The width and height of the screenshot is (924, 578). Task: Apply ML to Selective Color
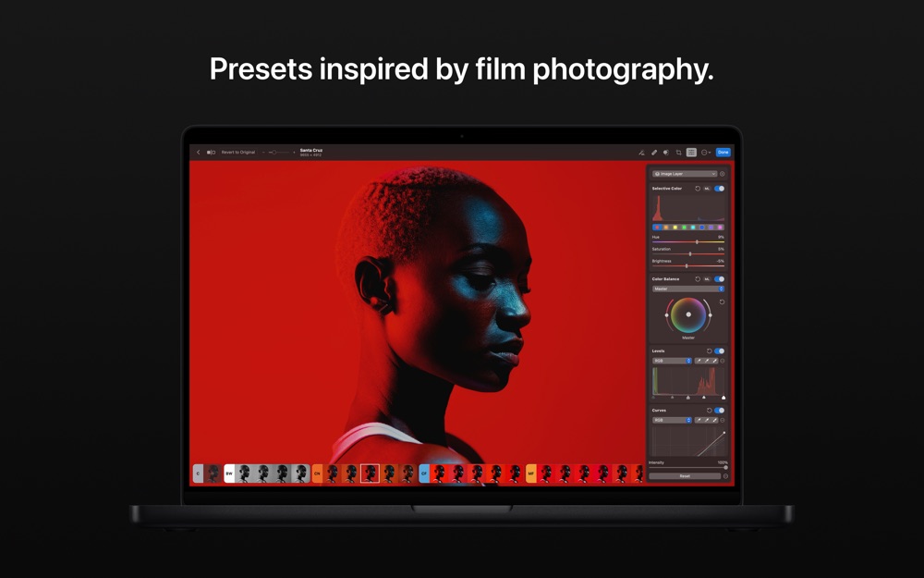click(707, 189)
